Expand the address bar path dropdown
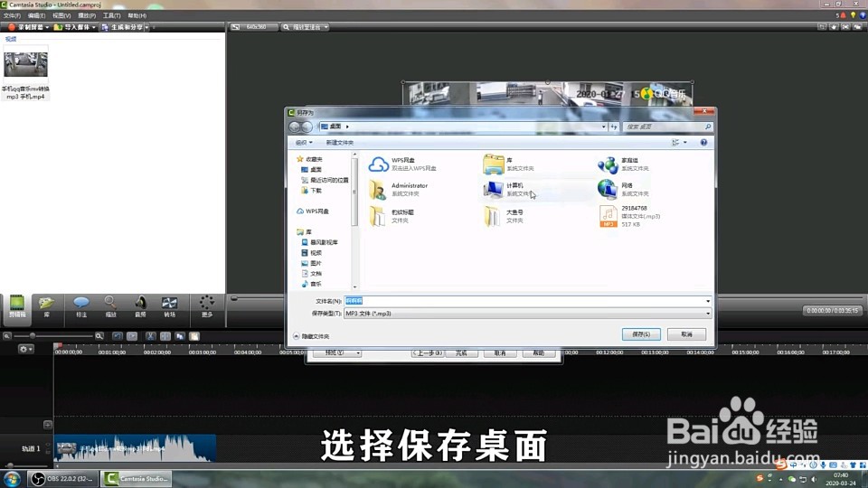868x488 pixels. (x=603, y=127)
